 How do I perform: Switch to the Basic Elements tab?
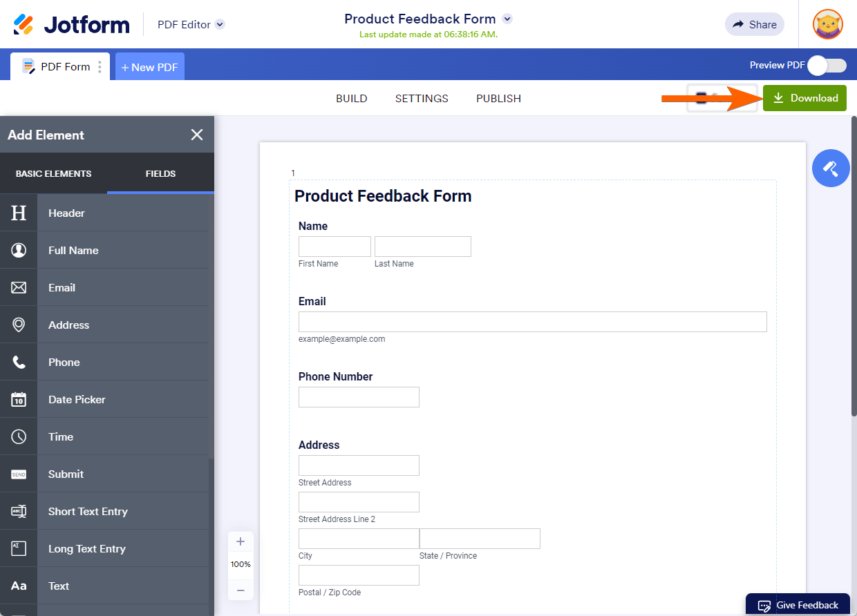53,174
